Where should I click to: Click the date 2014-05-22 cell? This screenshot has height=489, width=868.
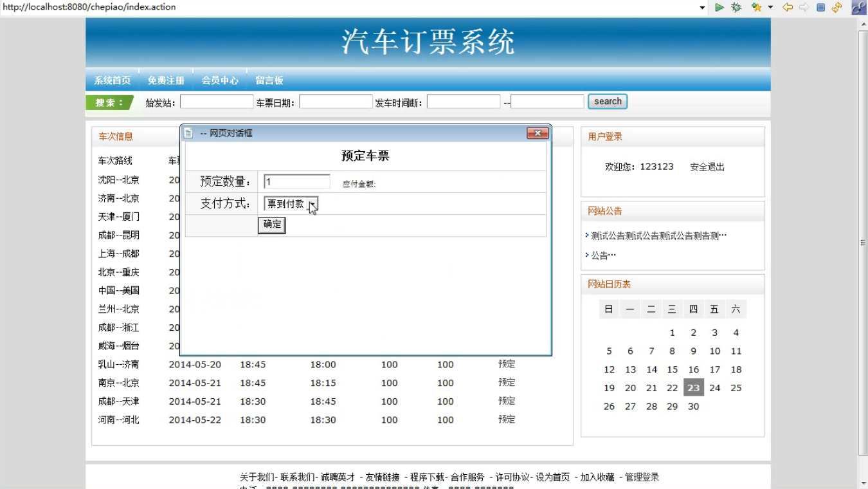(x=195, y=420)
